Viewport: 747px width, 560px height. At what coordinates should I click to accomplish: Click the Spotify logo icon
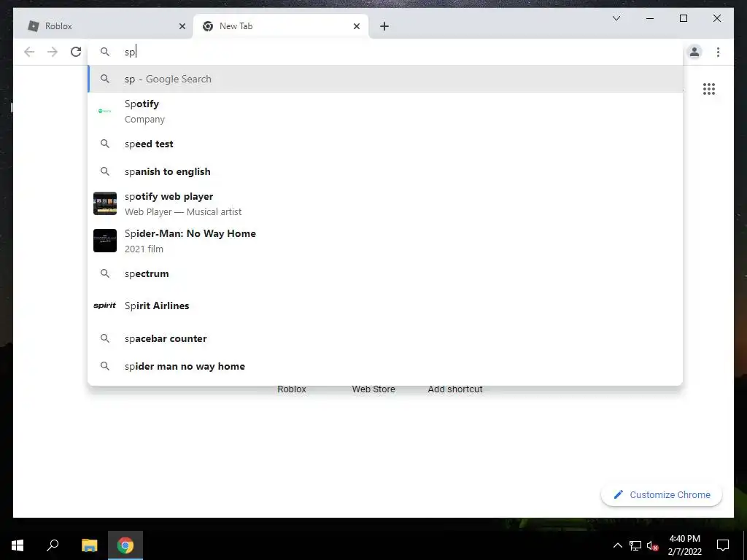pyautogui.click(x=105, y=111)
